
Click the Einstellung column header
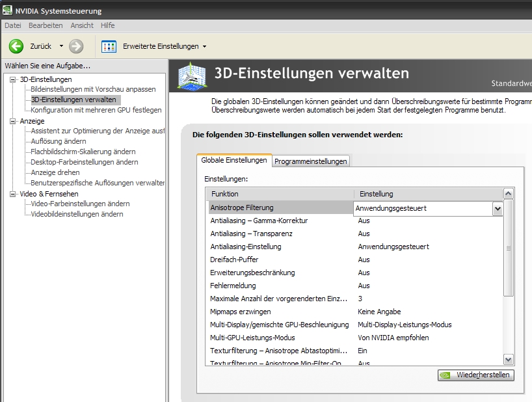coord(429,194)
